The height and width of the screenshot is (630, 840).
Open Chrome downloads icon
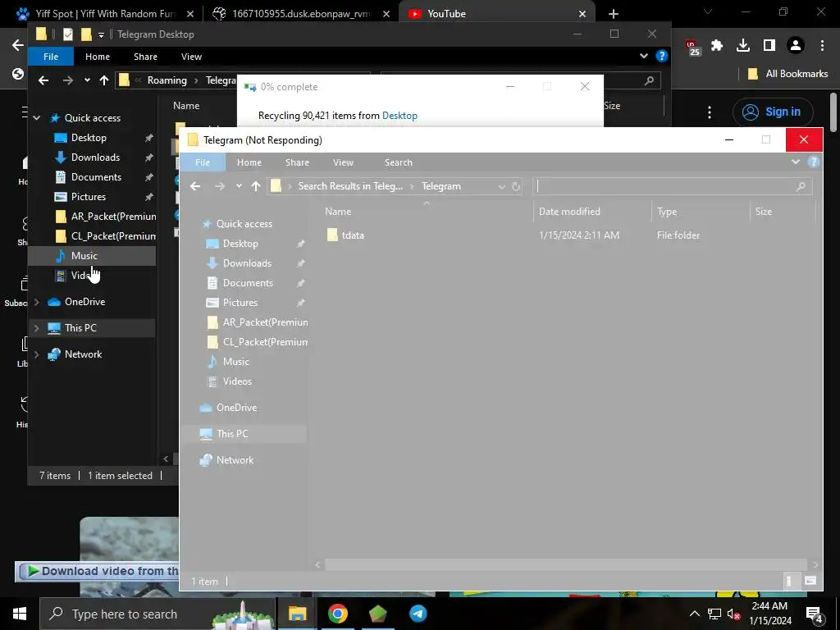coord(743,46)
